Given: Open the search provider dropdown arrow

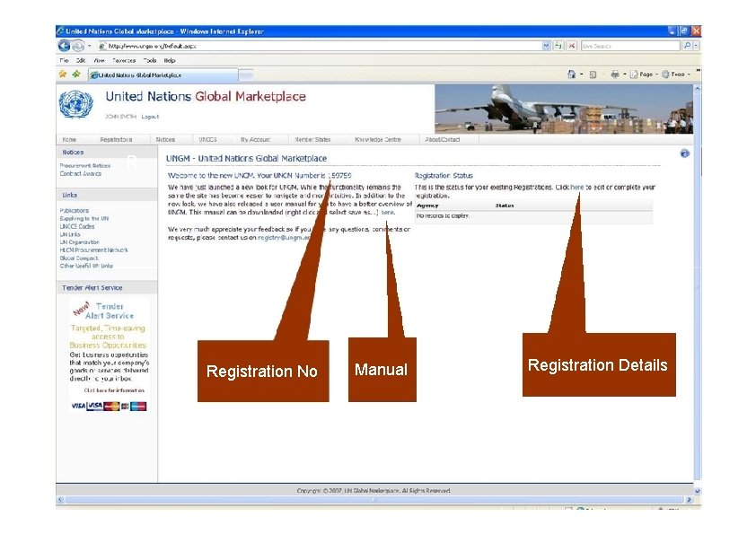Looking at the screenshot, I should click(696, 46).
